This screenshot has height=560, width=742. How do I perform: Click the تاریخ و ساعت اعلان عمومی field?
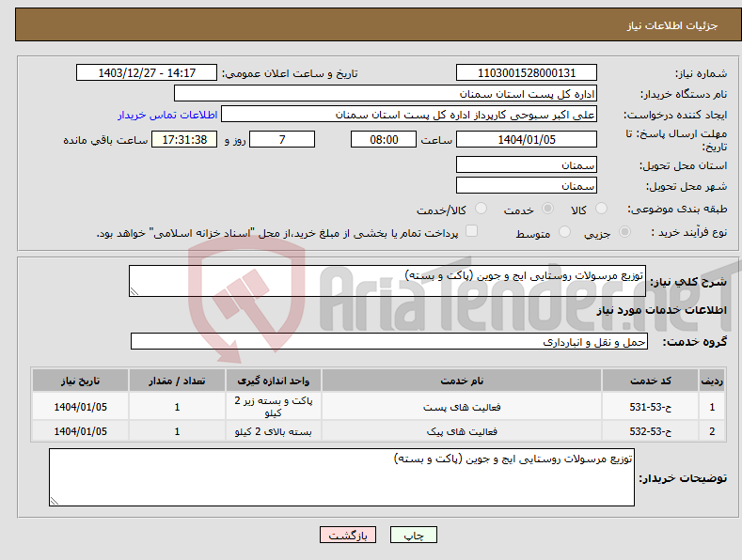click(147, 73)
